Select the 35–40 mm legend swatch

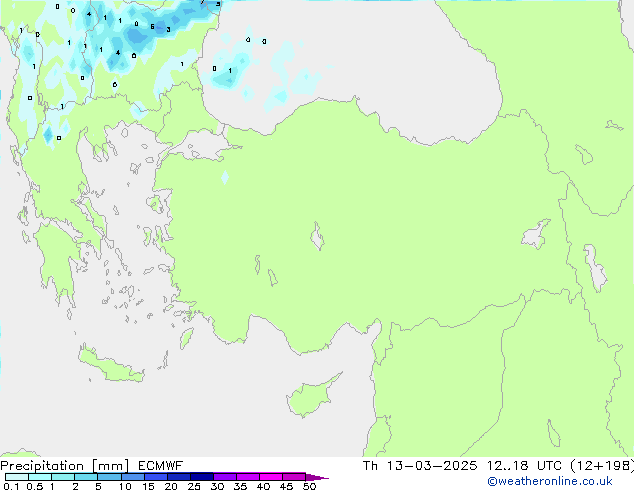[x=247, y=477]
